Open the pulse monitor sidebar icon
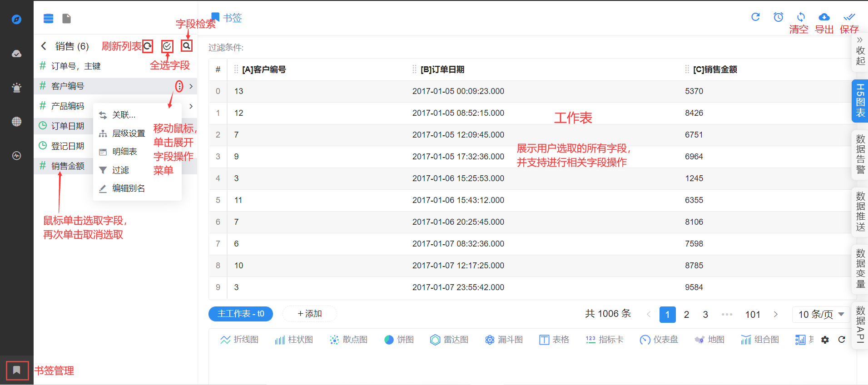The image size is (868, 385). (16, 156)
